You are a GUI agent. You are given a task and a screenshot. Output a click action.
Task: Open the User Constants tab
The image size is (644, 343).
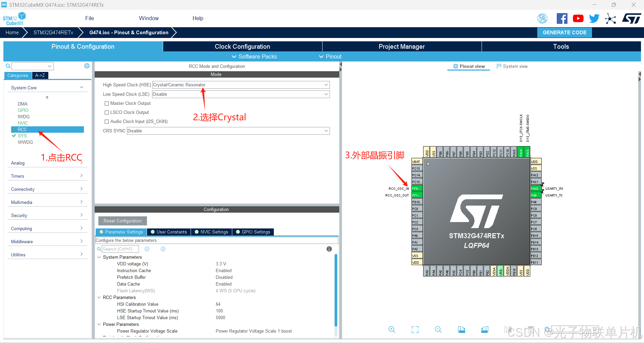click(x=169, y=232)
